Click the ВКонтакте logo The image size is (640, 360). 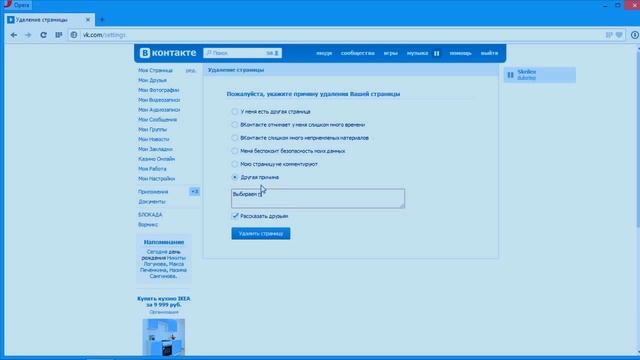tap(168, 53)
